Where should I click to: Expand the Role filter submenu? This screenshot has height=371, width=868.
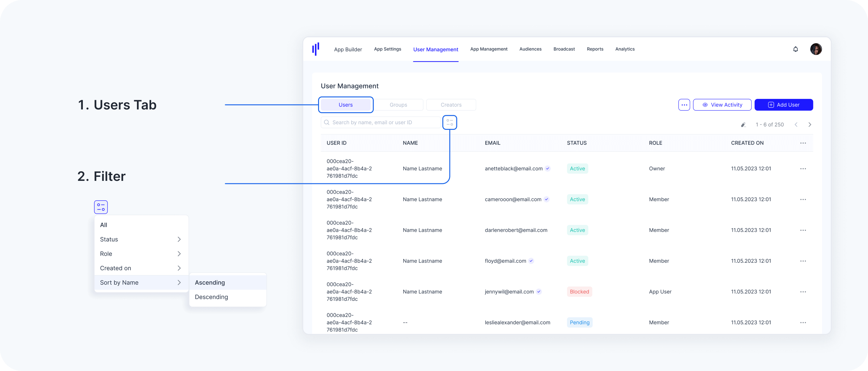[141, 254]
